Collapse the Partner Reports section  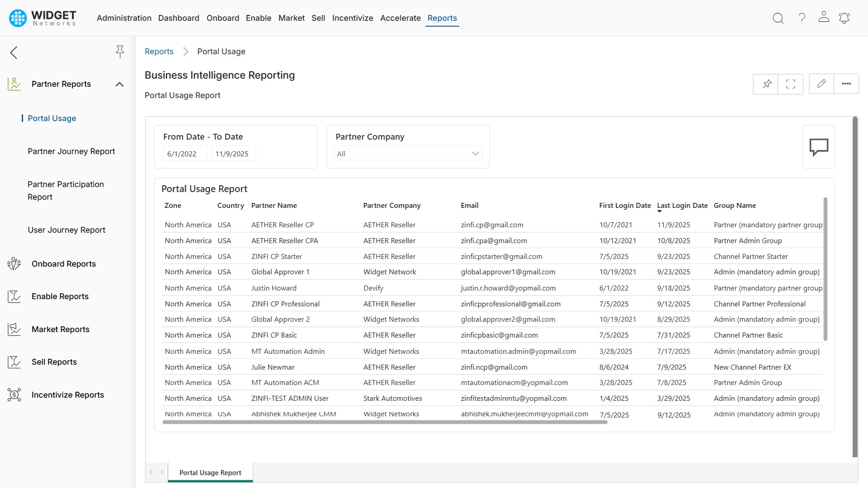pyautogui.click(x=119, y=84)
